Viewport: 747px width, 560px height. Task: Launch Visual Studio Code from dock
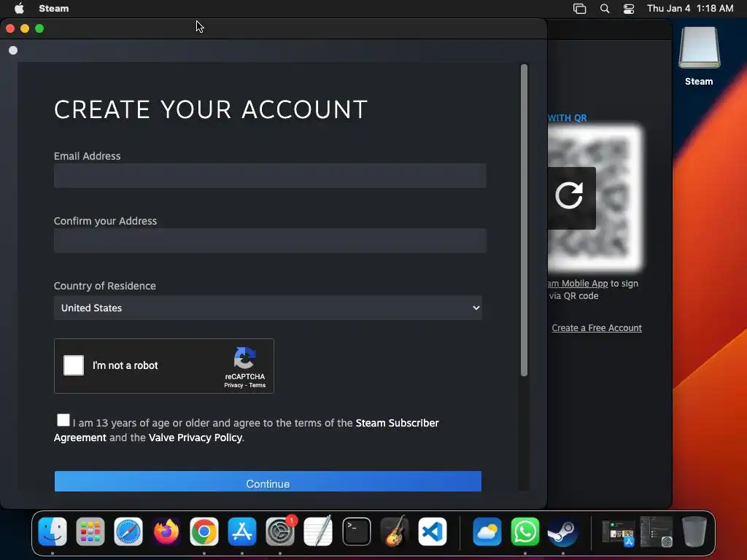(432, 532)
